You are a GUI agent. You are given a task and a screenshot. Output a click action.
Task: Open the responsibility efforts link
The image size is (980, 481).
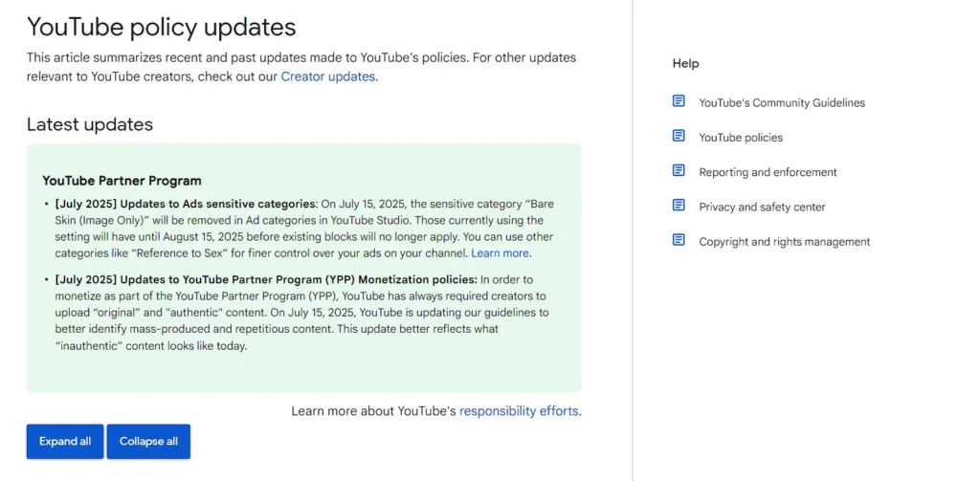pyautogui.click(x=519, y=411)
